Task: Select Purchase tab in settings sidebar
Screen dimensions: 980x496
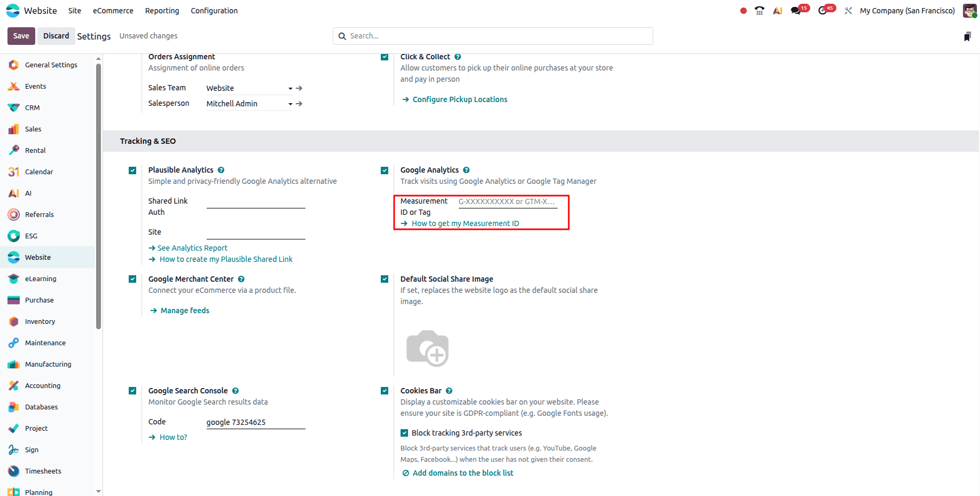Action: point(48,300)
